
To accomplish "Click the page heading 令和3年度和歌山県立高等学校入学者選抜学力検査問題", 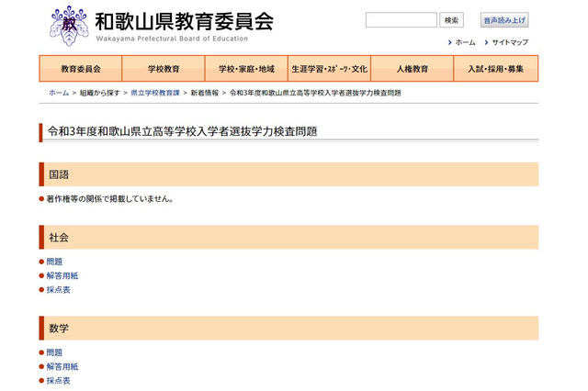I will 182,131.
